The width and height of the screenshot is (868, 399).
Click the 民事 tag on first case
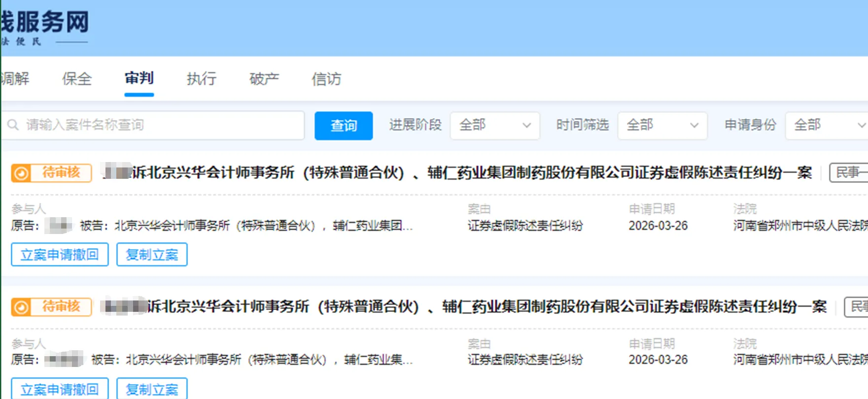pyautogui.click(x=849, y=172)
